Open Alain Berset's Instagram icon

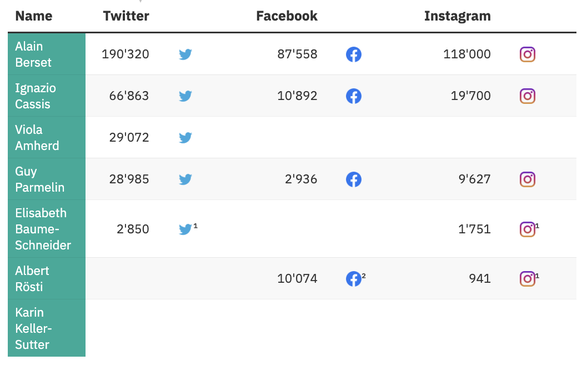[527, 55]
